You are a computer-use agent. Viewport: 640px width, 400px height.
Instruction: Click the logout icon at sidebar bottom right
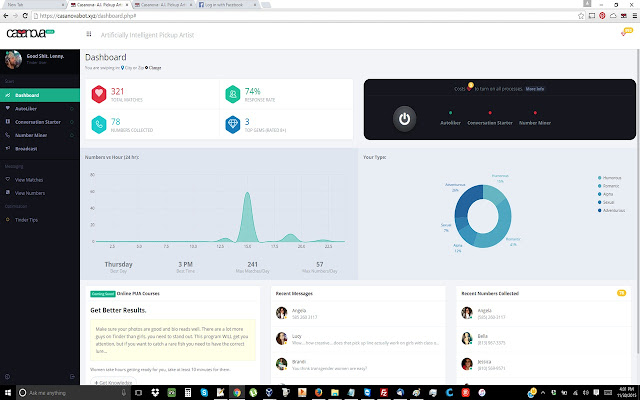pyautogui.click(x=72, y=377)
